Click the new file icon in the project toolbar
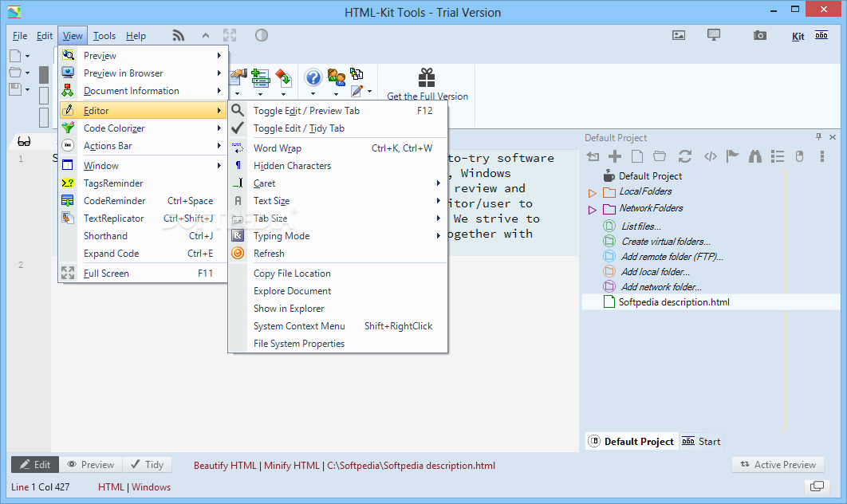847x504 pixels. pyautogui.click(x=637, y=156)
